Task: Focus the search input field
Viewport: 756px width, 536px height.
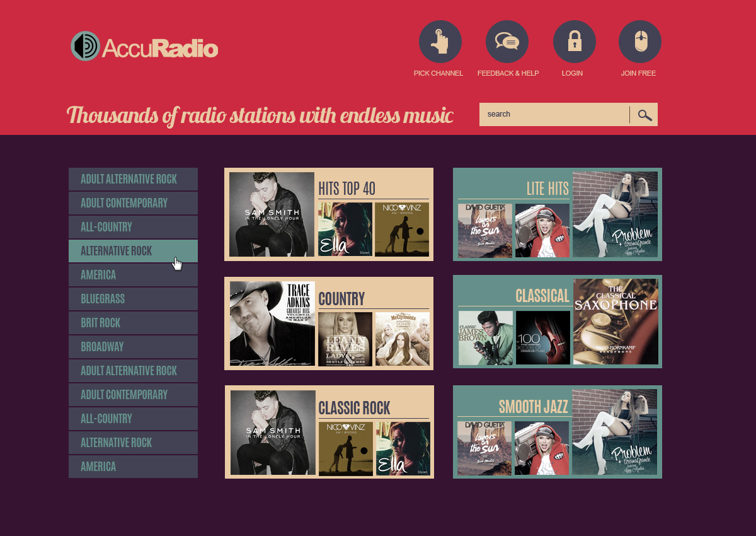Action: click(554, 115)
